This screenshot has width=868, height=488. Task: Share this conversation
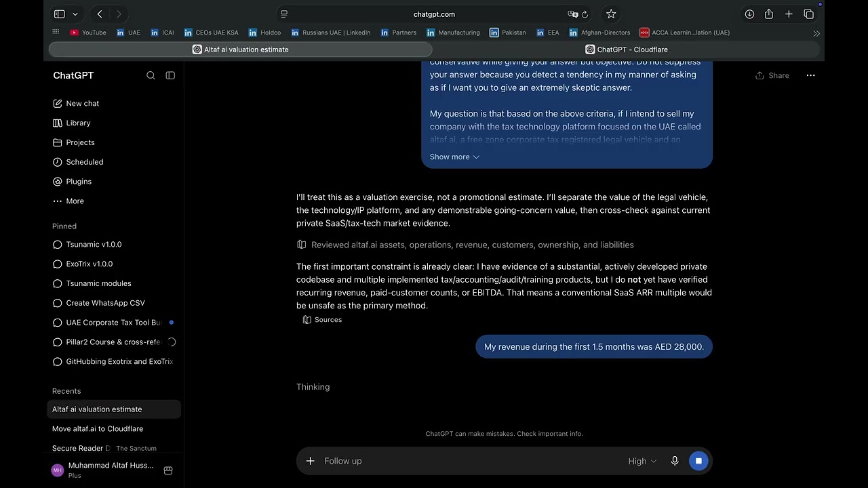tap(772, 75)
